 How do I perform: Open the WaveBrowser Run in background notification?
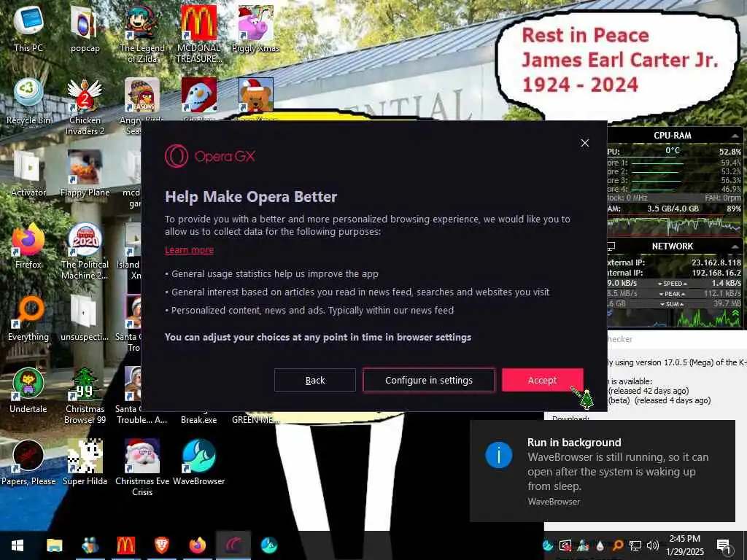coord(603,471)
